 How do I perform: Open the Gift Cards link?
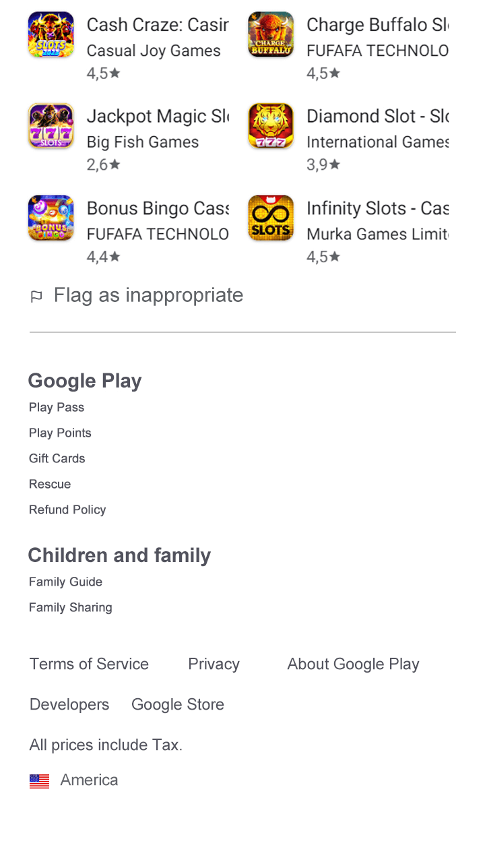click(57, 458)
